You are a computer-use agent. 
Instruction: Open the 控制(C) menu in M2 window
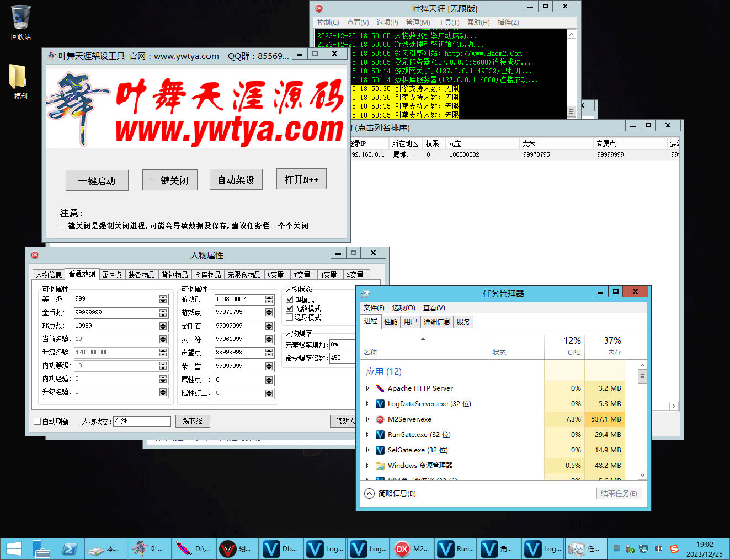pos(328,23)
